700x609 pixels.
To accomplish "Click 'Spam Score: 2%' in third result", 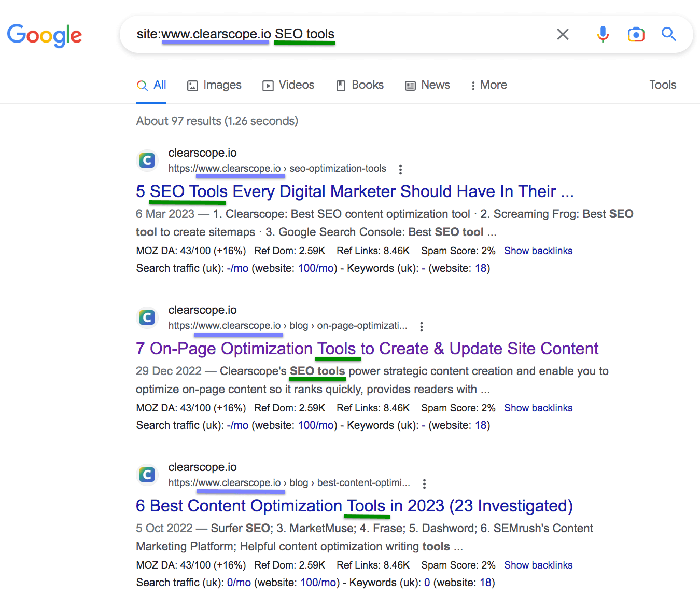I will point(458,565).
